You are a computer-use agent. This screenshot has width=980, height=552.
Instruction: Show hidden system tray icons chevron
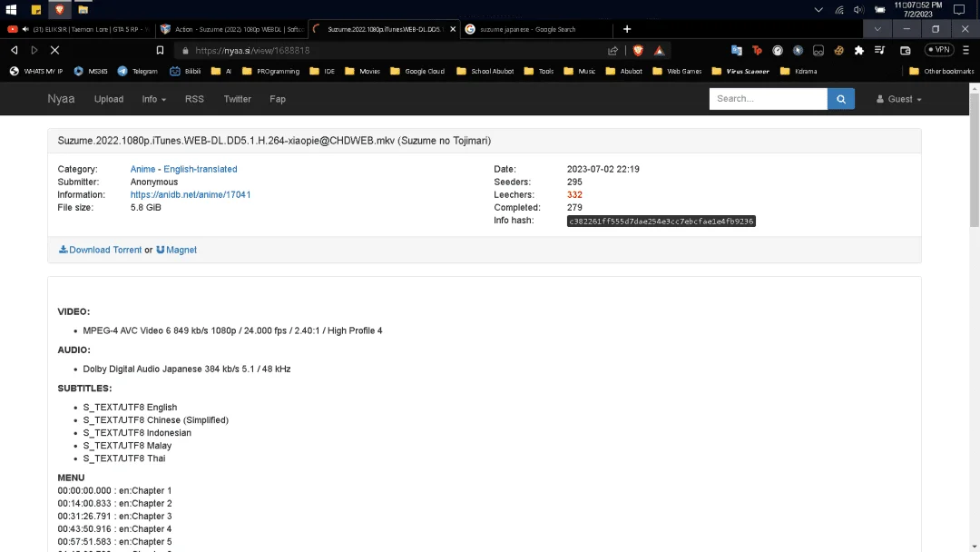point(818,10)
